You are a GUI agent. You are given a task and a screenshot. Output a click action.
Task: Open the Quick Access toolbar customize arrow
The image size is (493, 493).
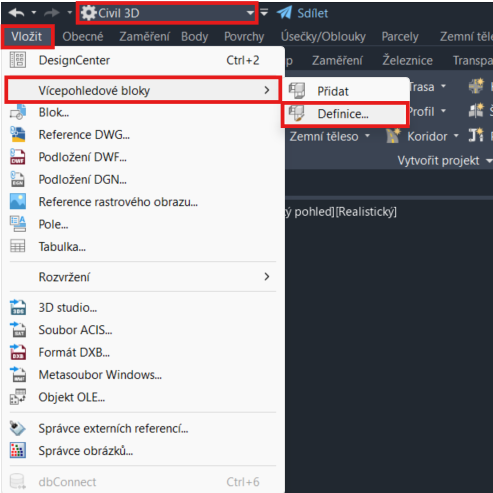[x=264, y=13]
